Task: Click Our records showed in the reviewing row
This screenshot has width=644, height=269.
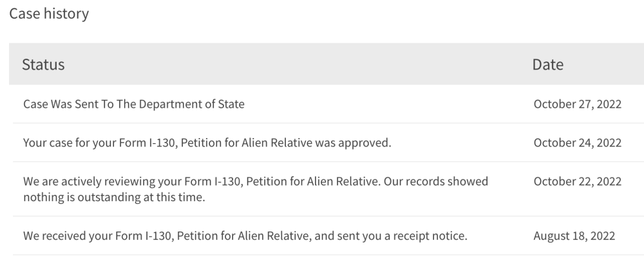Action: coord(436,181)
